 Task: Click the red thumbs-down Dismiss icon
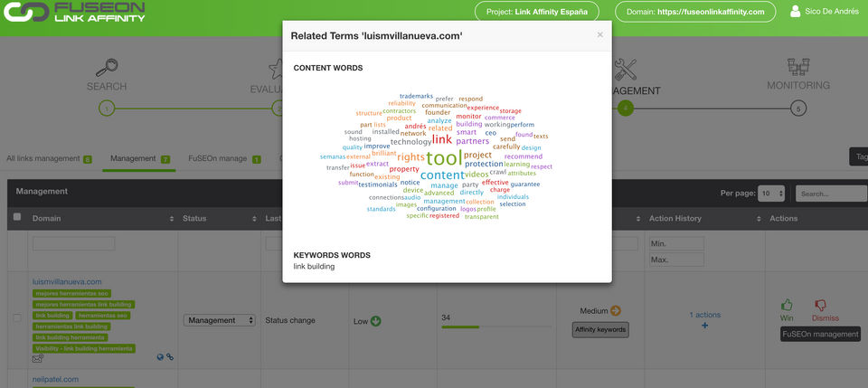pyautogui.click(x=820, y=305)
